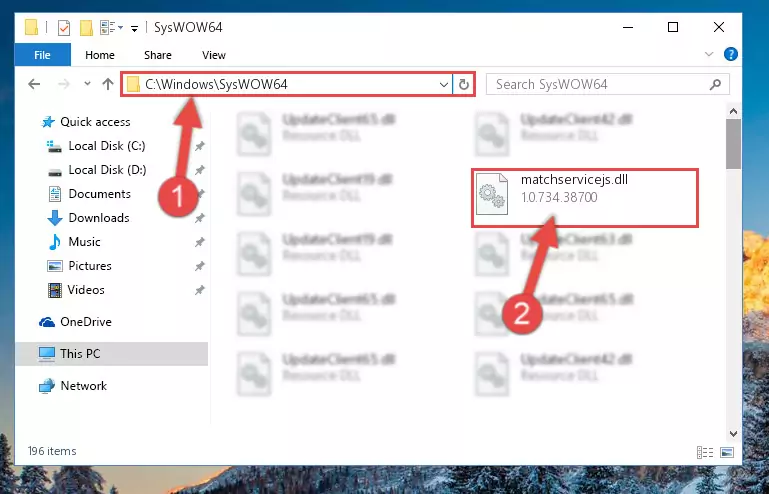769x494 pixels.
Task: Open the View ribbon tab
Action: tap(214, 55)
